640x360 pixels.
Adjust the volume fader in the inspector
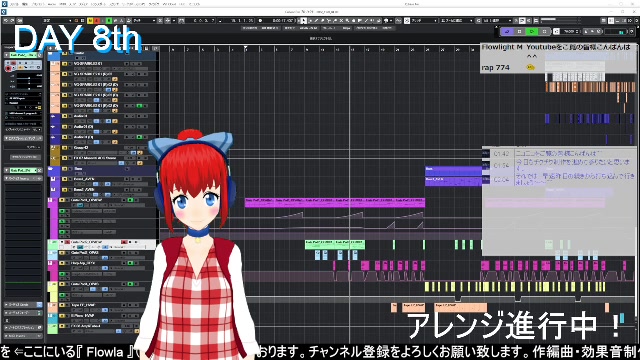[29, 79]
